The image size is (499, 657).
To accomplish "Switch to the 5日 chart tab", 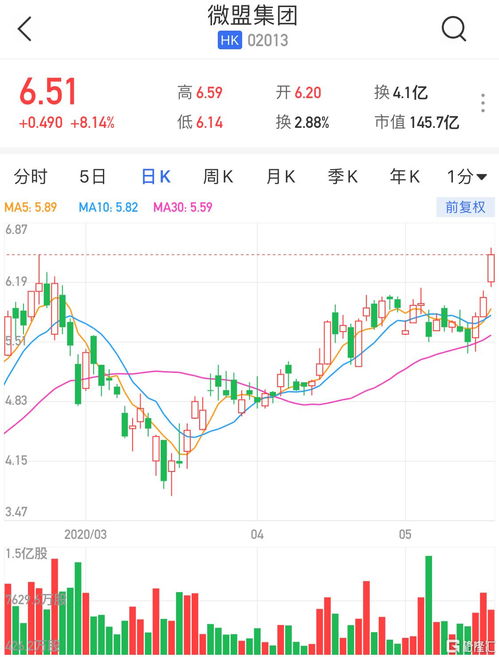I will coord(93,176).
